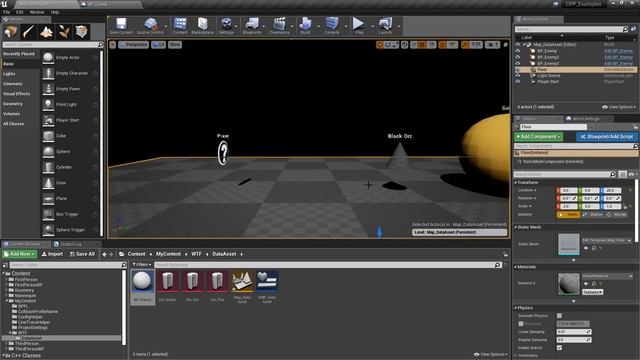Select the Geometry Editing mode icon
This screenshot has height=360, width=640.
click(81, 31)
